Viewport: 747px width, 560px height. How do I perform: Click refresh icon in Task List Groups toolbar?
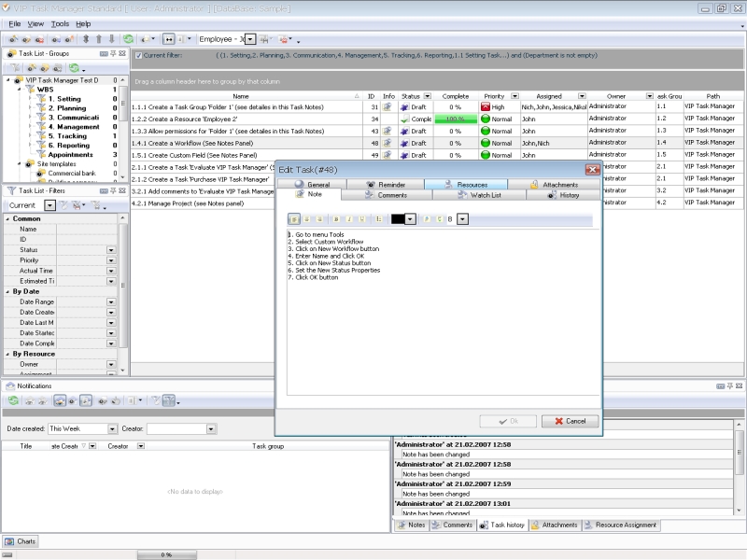pyautogui.click(x=74, y=68)
